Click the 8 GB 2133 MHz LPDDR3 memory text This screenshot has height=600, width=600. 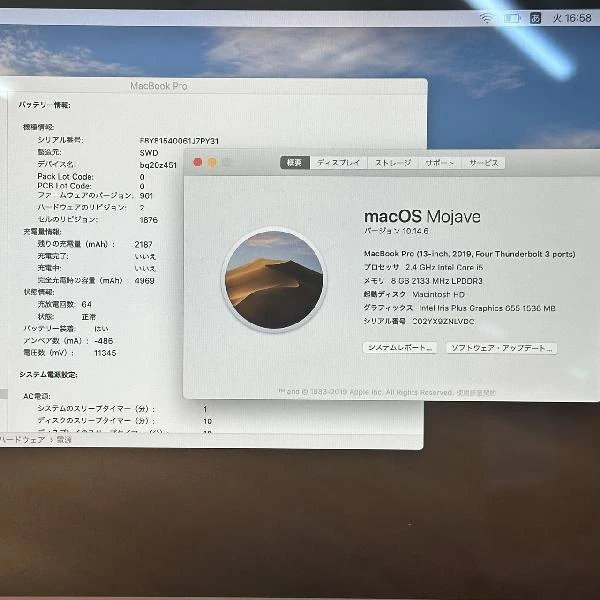436,281
